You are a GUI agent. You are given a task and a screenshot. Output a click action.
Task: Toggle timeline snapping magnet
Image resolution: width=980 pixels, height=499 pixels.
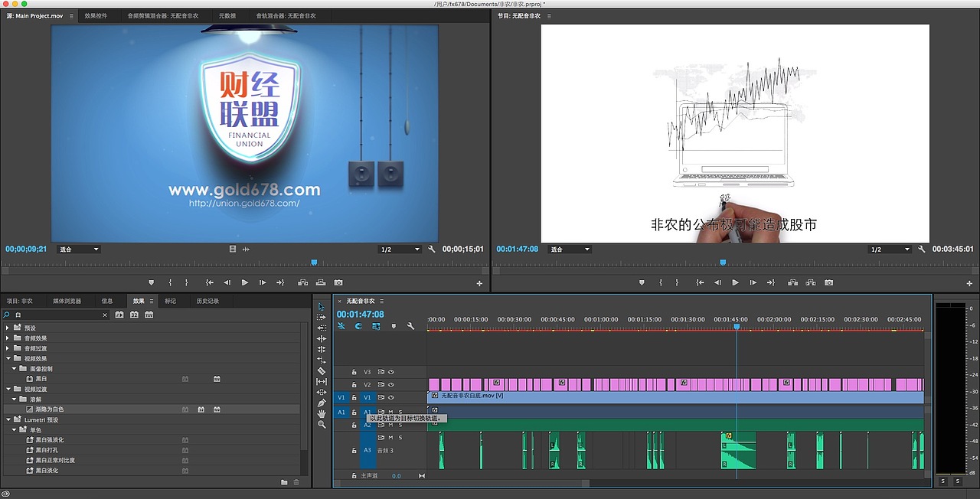[x=358, y=326]
